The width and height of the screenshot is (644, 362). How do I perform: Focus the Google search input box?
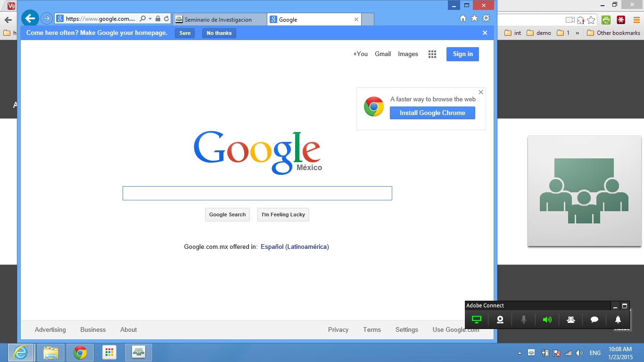tap(257, 193)
